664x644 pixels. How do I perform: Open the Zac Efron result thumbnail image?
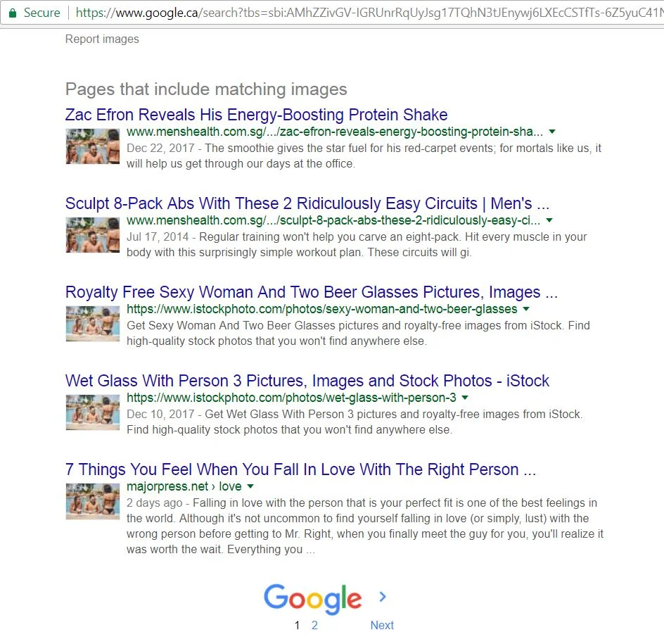point(92,146)
